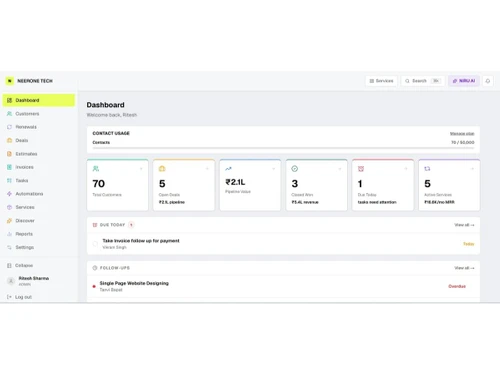Open the Closed Won card arrow
The width and height of the screenshot is (500, 375).
coord(340,169)
